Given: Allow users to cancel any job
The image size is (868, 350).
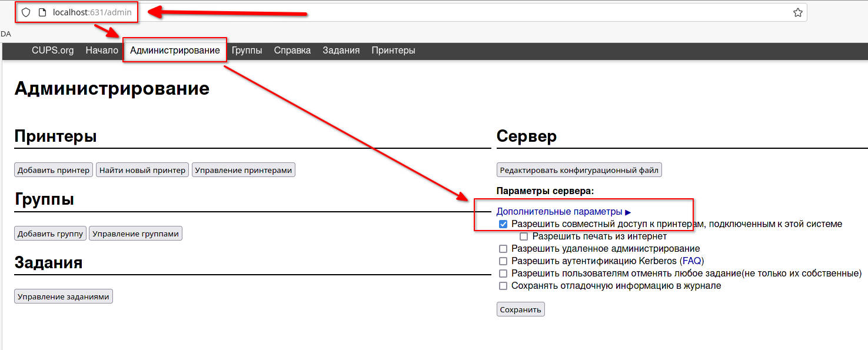Looking at the screenshot, I should point(503,273).
